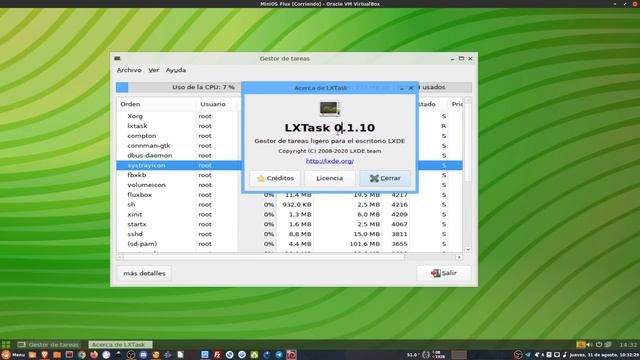Click the network icon beside the clock
The image size is (640, 360).
[608, 344]
